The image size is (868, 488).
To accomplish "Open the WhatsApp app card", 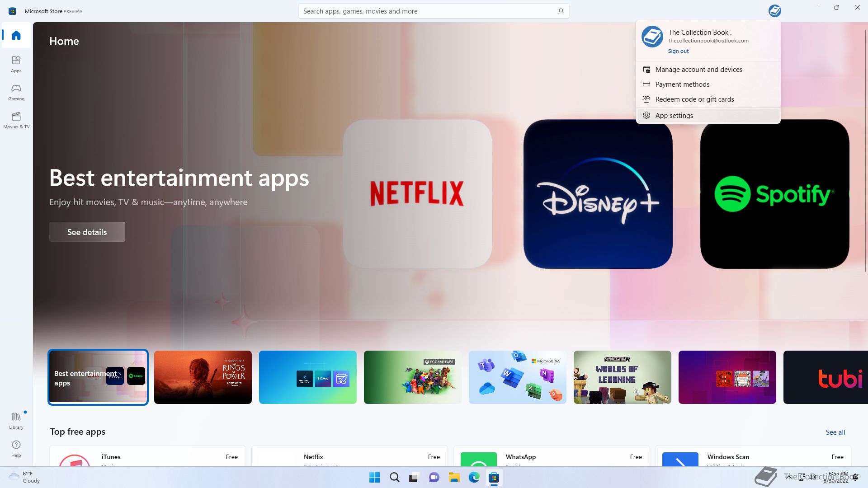I will click(x=552, y=456).
